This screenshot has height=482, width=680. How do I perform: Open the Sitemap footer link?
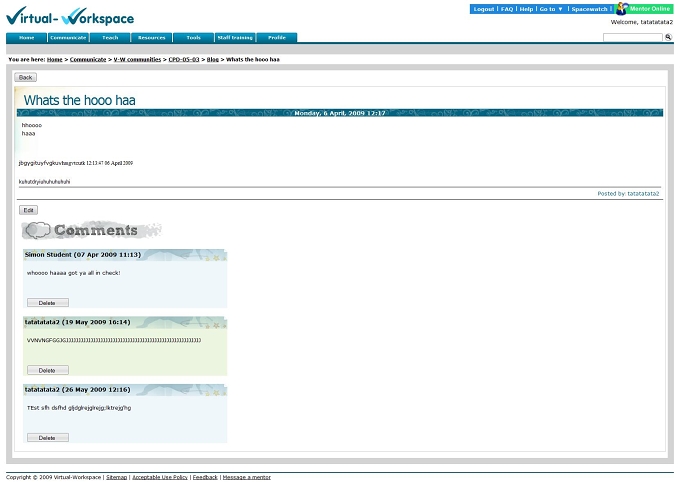[117, 477]
